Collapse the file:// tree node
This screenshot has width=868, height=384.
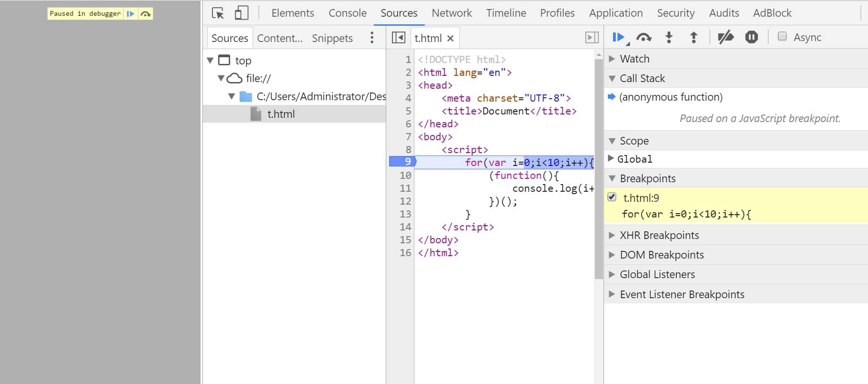221,78
